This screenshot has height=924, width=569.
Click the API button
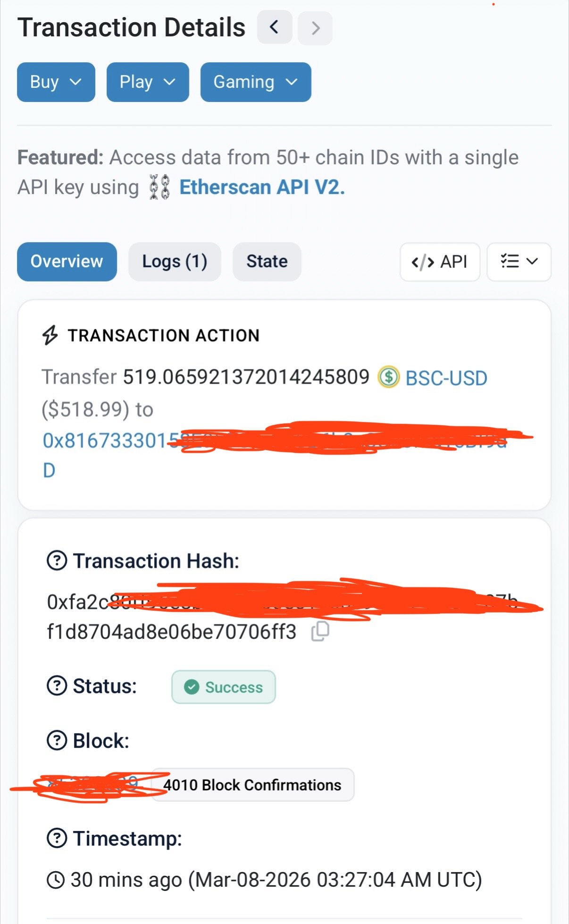[440, 262]
